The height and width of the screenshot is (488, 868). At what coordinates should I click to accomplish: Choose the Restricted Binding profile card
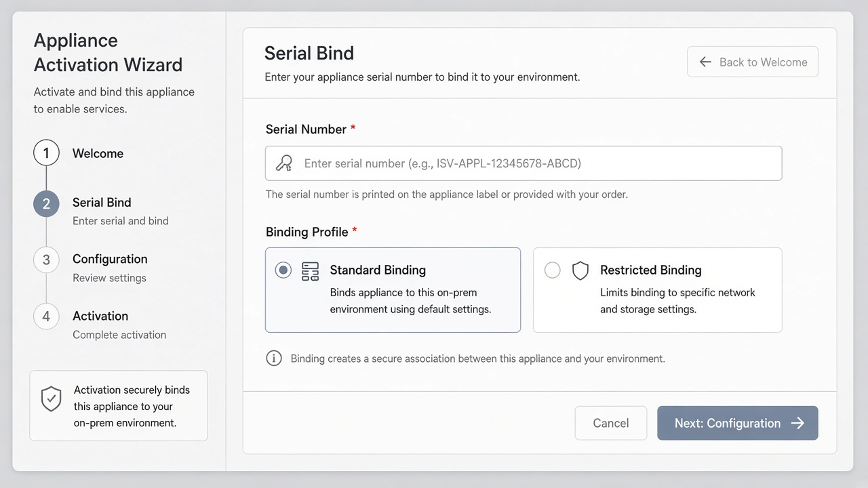pos(658,290)
